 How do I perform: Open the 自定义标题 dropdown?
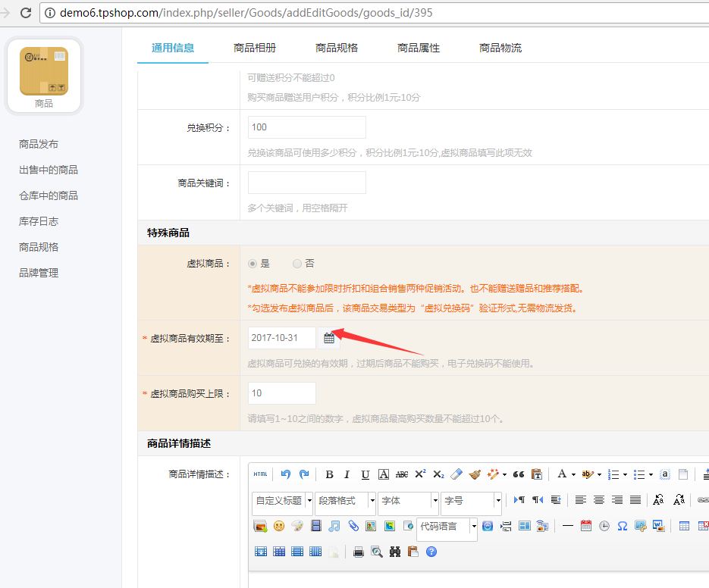pos(283,500)
